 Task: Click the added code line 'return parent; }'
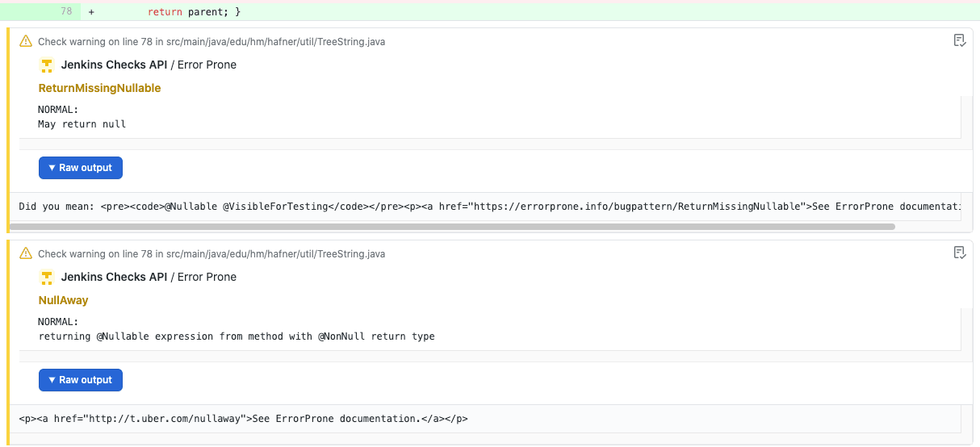click(194, 12)
